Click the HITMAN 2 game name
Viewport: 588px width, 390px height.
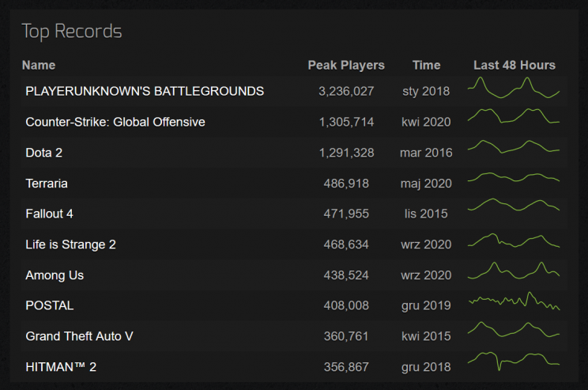(61, 367)
